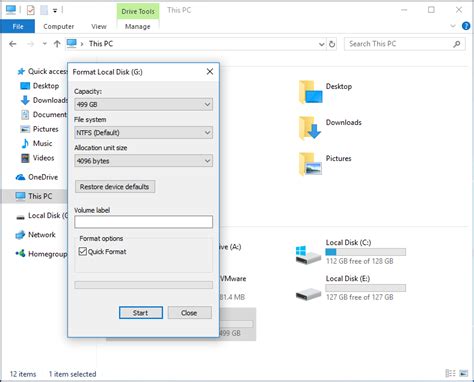Switch to the View ribbon tab
474x382 pixels.
point(99,26)
